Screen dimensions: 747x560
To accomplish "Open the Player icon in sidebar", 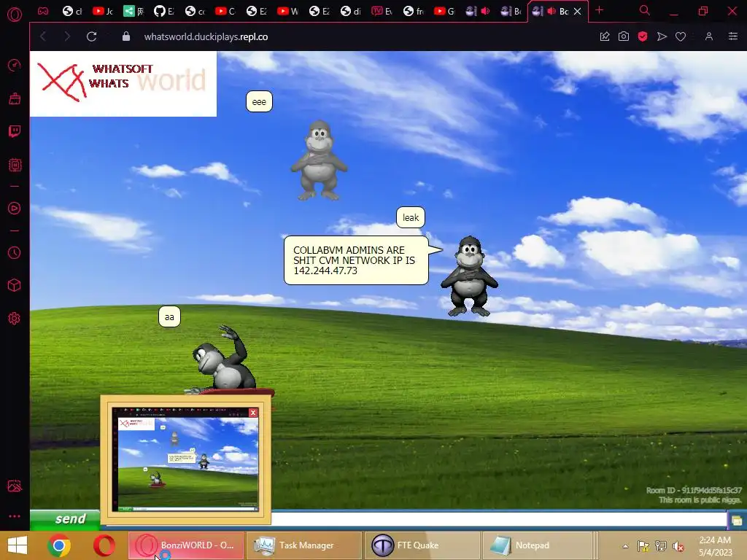I will click(x=15, y=208).
